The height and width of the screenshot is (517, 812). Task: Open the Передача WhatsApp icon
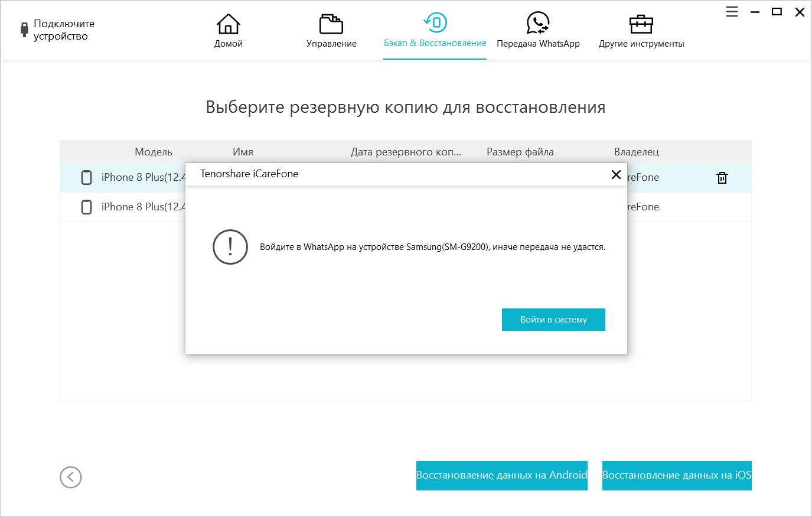coord(538,24)
